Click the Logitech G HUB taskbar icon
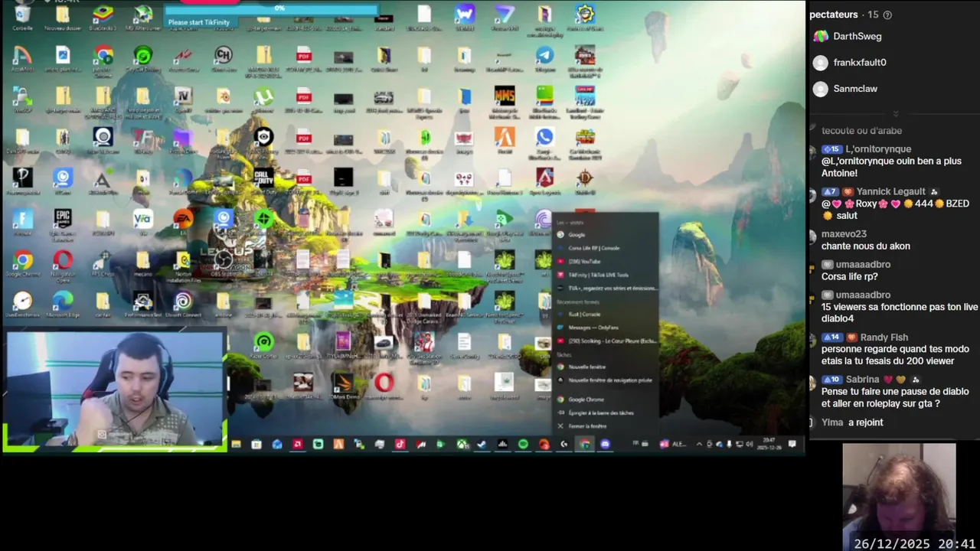Screen dimensions: 980x551 point(563,444)
